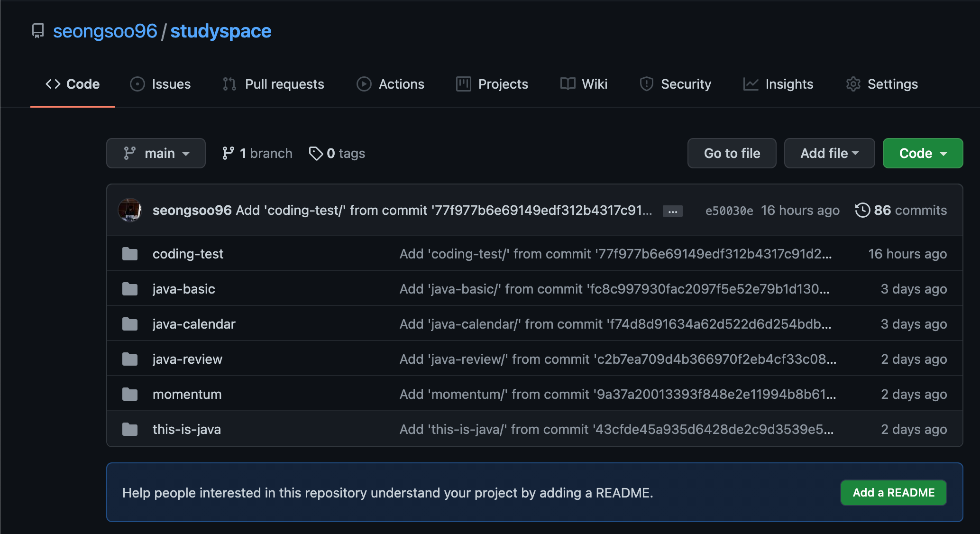This screenshot has height=534, width=980.
Task: Click the this-is-java folder icon
Action: click(x=130, y=430)
